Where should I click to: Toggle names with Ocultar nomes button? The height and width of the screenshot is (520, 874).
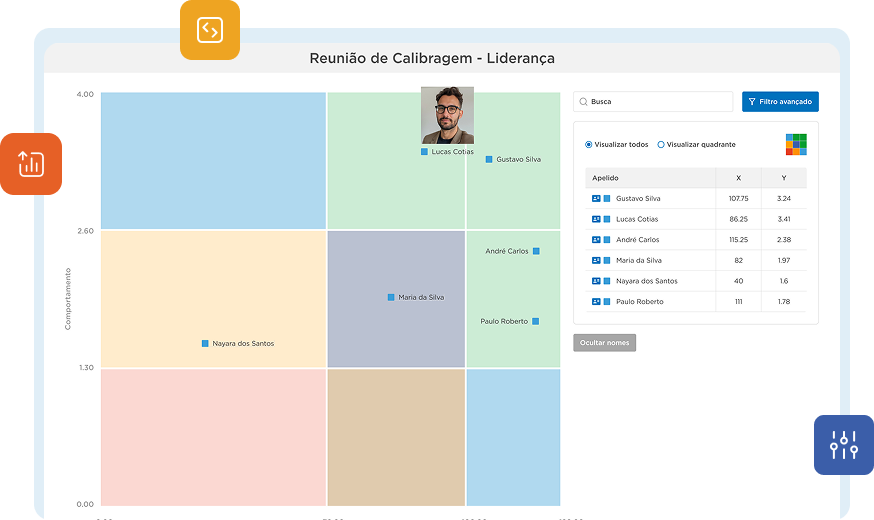[x=604, y=343]
